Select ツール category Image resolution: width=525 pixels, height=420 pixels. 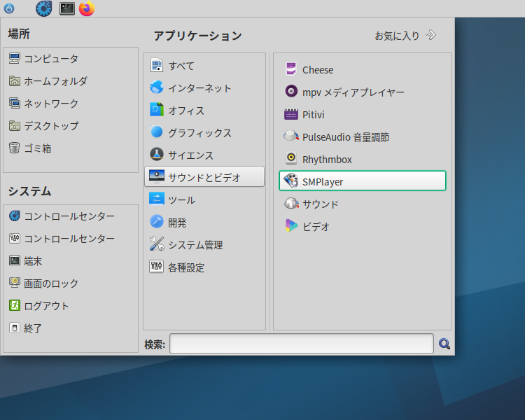[x=204, y=200]
